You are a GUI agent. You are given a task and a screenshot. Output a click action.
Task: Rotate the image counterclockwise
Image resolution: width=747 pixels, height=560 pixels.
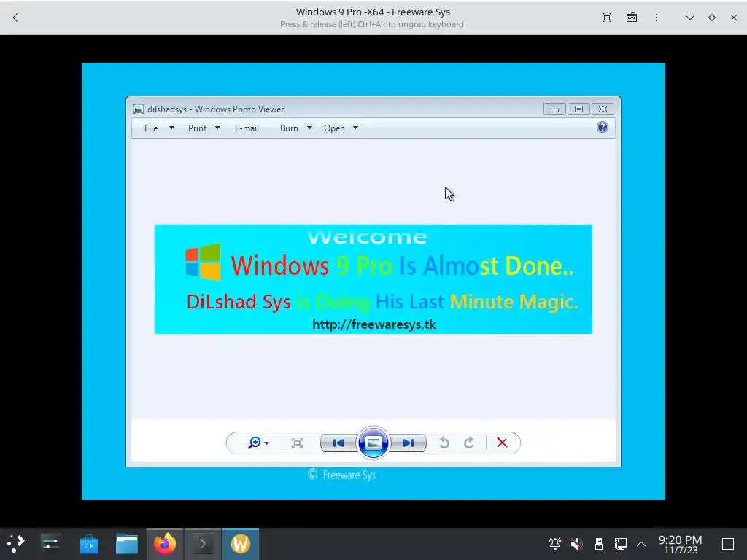tap(444, 443)
